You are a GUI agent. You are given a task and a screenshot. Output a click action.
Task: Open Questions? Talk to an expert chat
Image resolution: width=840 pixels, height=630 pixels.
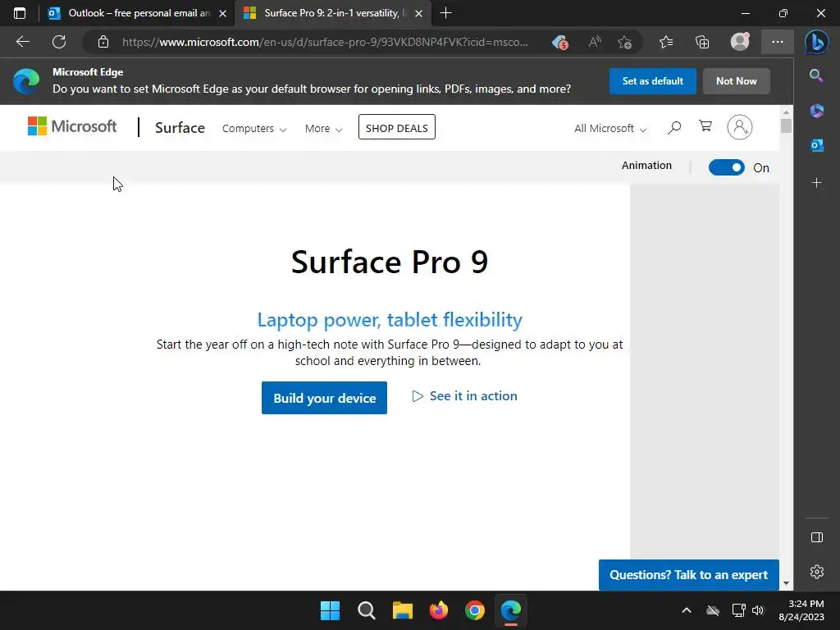click(x=688, y=575)
